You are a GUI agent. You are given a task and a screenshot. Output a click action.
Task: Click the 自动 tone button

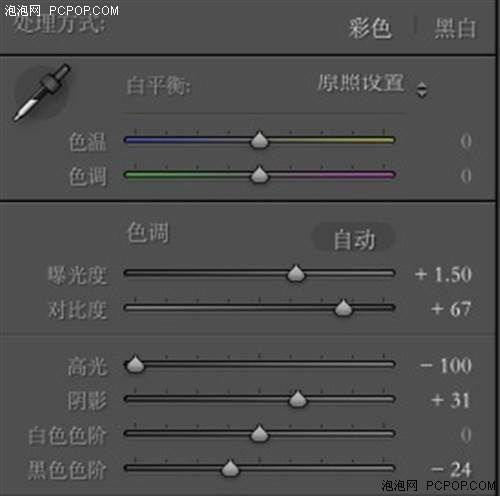point(354,238)
